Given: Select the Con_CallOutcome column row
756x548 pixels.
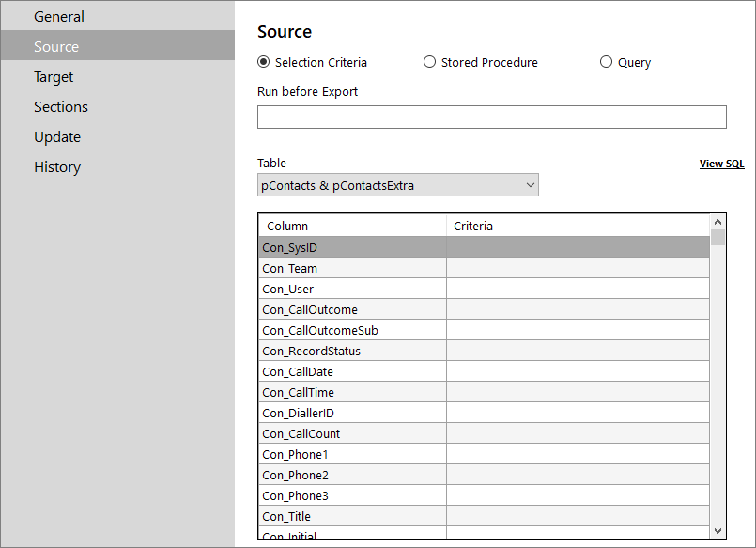Looking at the screenshot, I should [x=484, y=309].
